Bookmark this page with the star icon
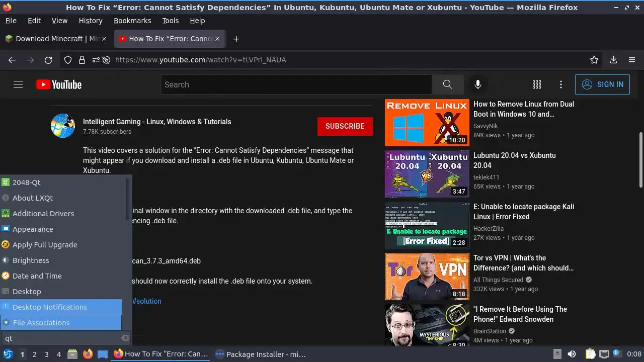This screenshot has width=644, height=362. coord(594,60)
